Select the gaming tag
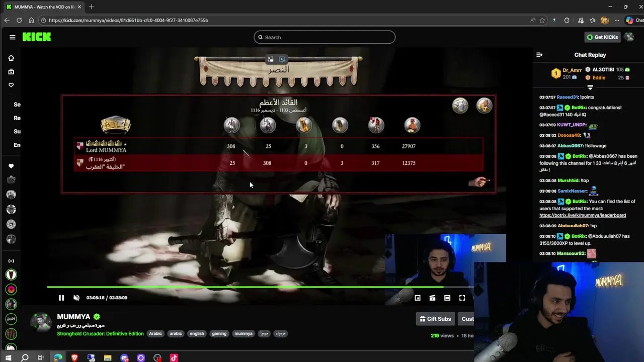The width and height of the screenshot is (644, 362). click(219, 333)
